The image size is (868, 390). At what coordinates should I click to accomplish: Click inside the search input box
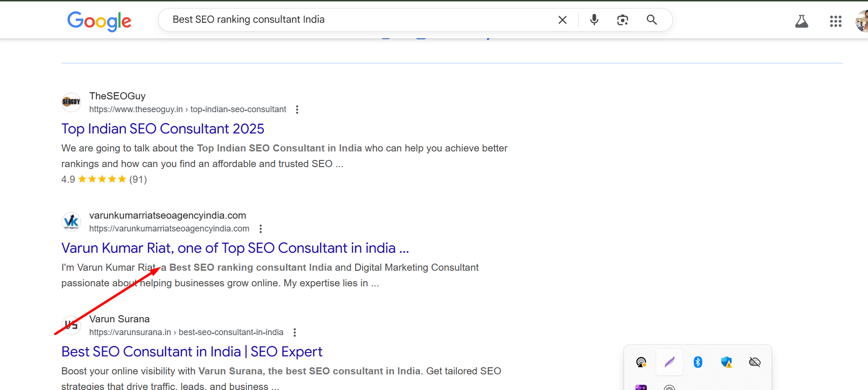pos(331,19)
